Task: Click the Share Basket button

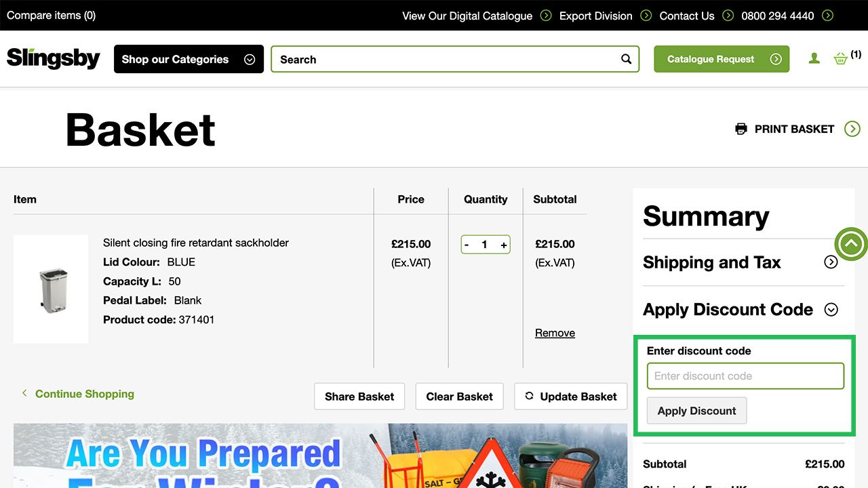Action: click(x=359, y=396)
